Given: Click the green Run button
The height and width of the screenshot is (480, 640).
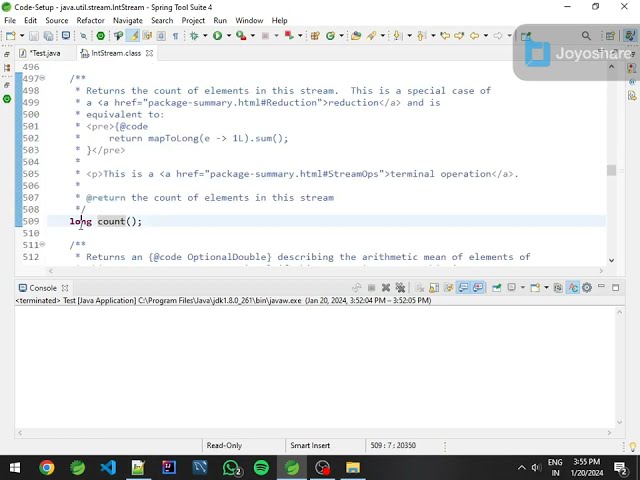Looking at the screenshot, I should tap(218, 36).
